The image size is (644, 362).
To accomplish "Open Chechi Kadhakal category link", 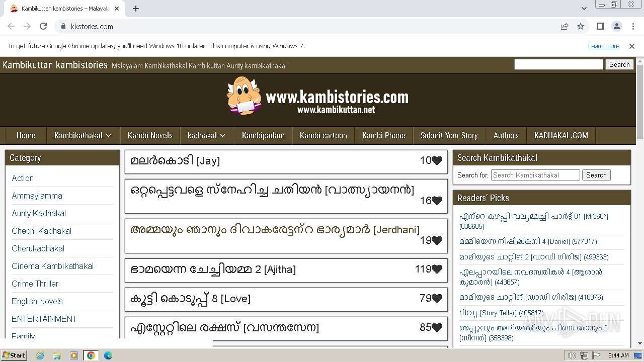I will coord(41,231).
